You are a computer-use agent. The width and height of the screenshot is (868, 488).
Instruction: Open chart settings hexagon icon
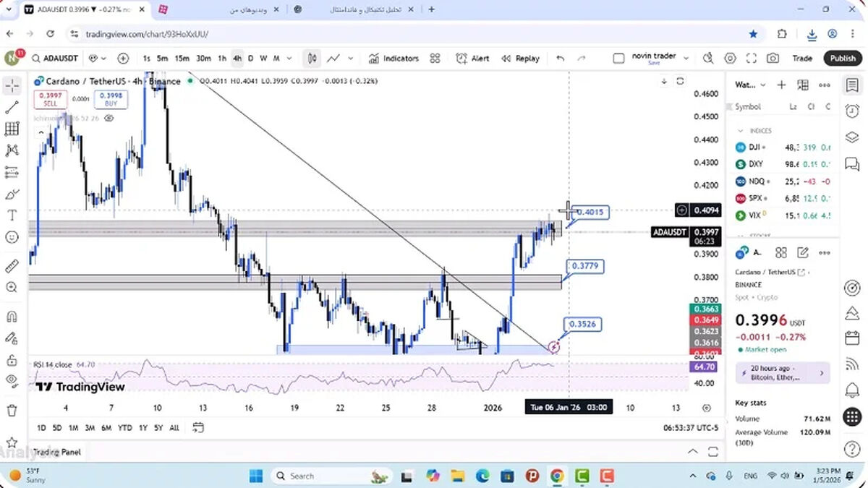[x=730, y=59]
